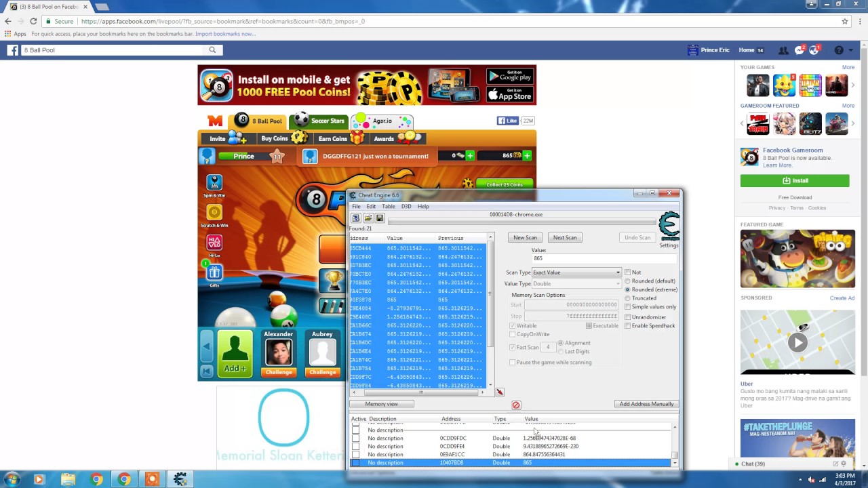Click the scan progress bar in Cheat Engine
Viewport: 868px width, 488px height.
coord(522,221)
